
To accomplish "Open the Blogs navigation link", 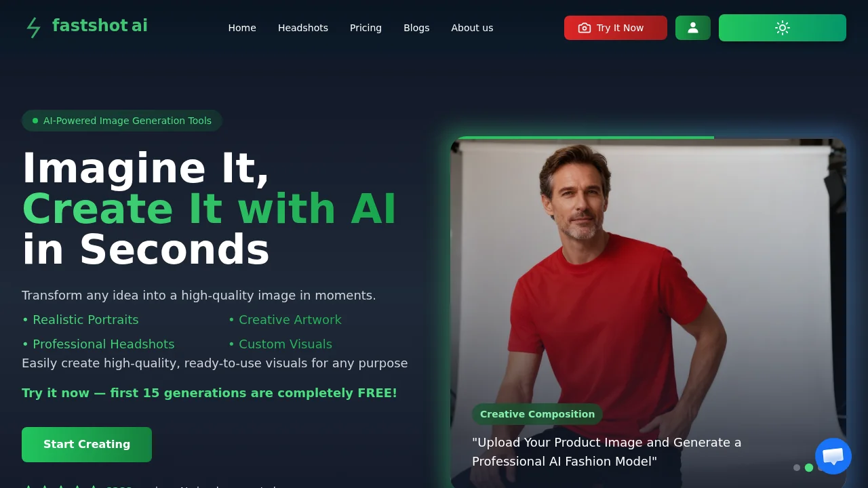I will click(x=416, y=28).
